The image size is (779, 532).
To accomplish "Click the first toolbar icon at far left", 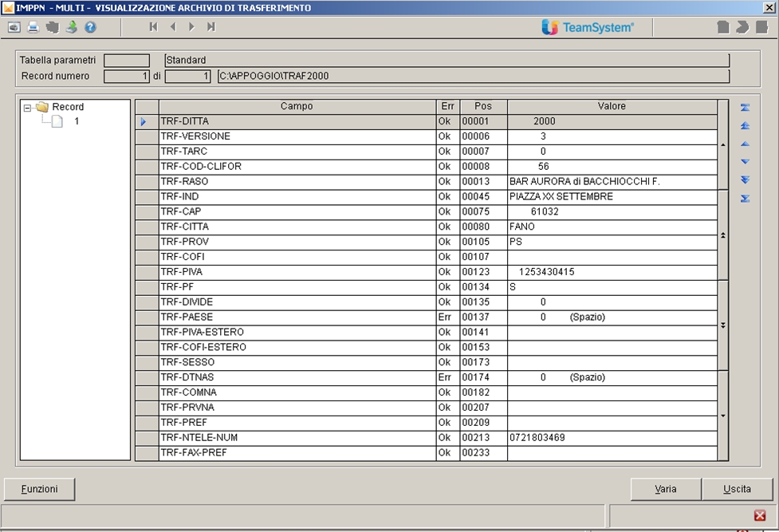I will [x=14, y=27].
